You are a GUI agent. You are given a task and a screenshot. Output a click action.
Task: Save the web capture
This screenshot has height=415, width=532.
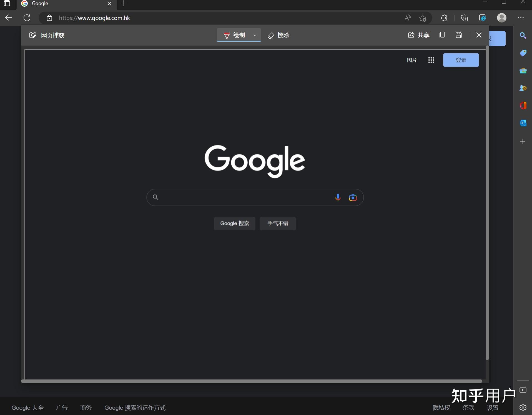459,35
